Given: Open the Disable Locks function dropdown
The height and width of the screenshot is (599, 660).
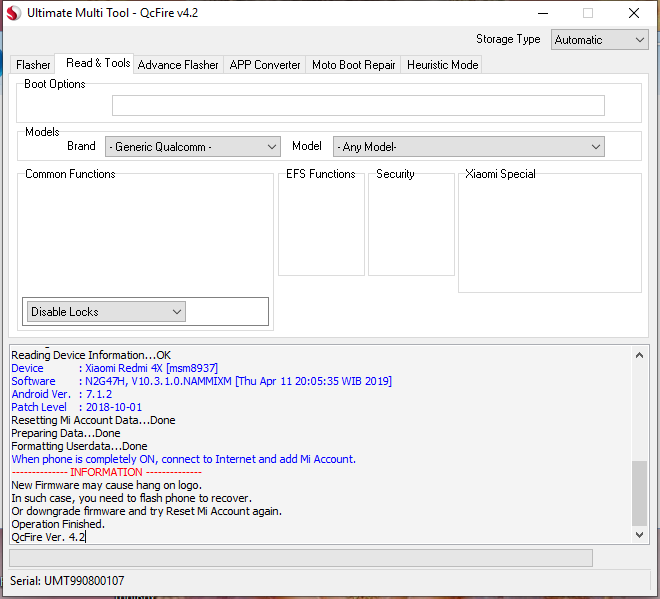Looking at the screenshot, I should [106, 312].
